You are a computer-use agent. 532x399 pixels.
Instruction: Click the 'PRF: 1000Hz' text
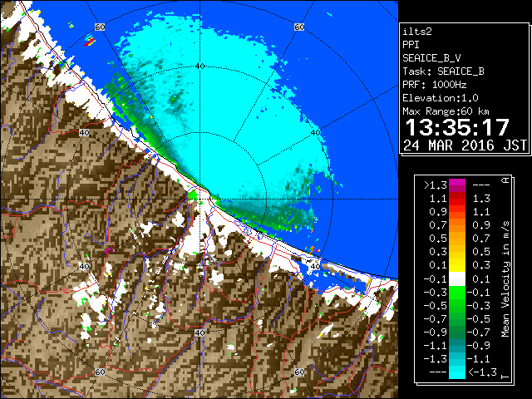click(x=435, y=85)
